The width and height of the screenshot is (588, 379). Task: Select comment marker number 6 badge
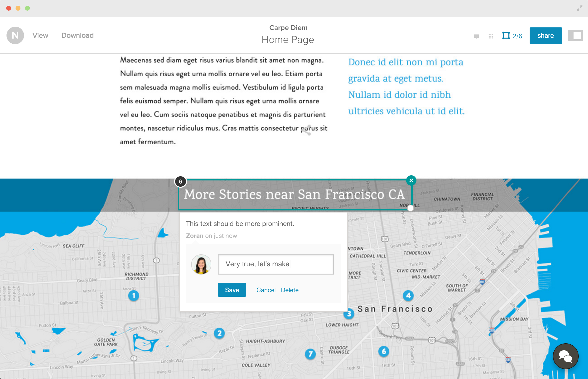pyautogui.click(x=181, y=181)
